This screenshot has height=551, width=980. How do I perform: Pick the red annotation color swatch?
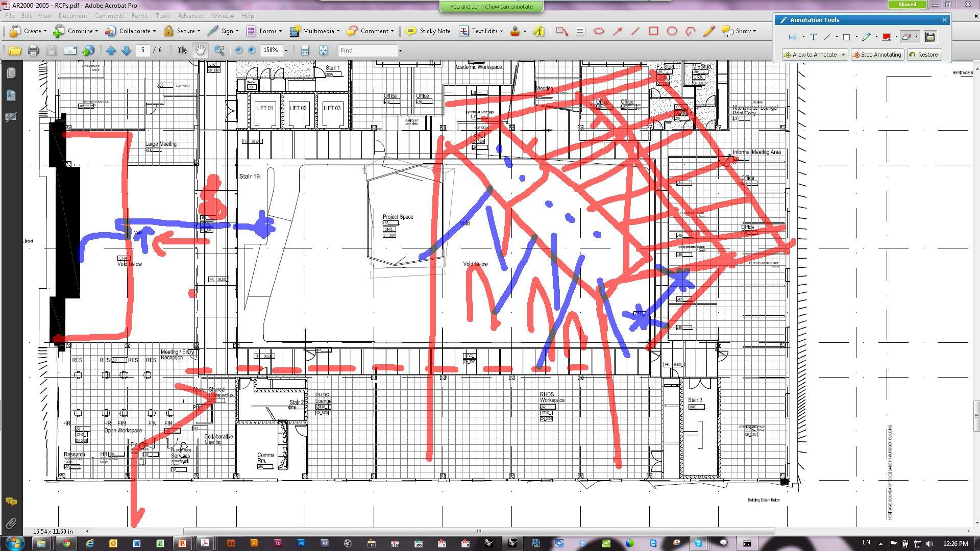887,37
